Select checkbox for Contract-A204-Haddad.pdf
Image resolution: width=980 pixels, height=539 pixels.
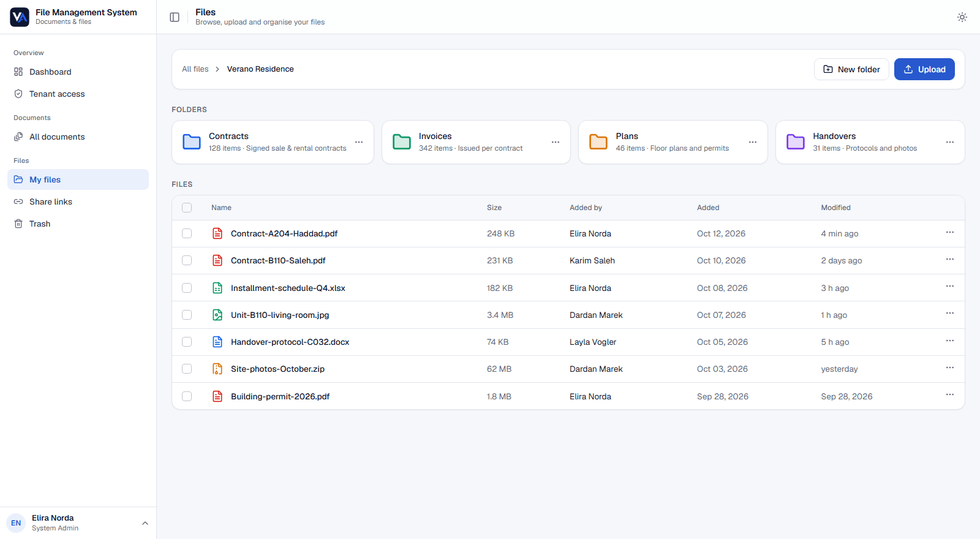(x=187, y=233)
